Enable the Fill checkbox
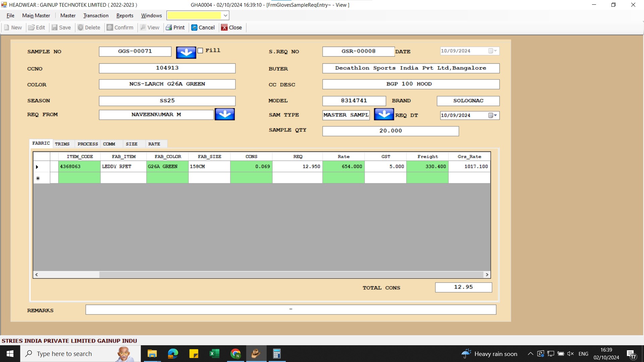This screenshot has width=644, height=362. coord(200,51)
